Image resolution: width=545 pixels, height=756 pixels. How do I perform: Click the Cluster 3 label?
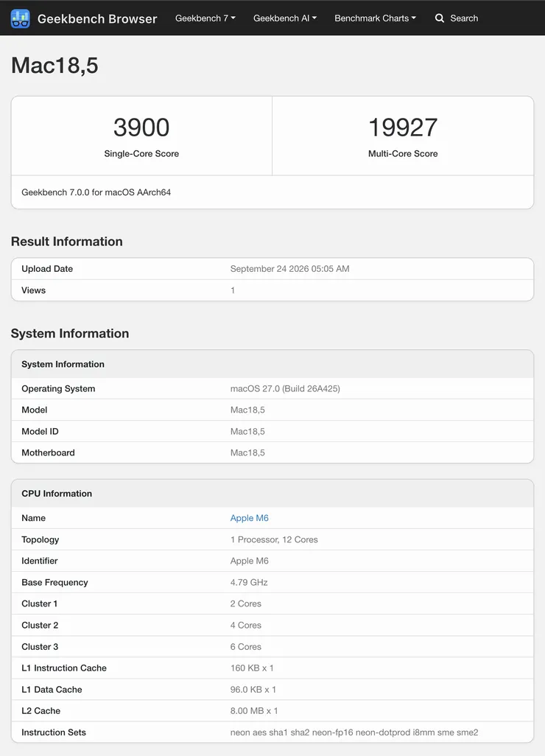tap(40, 646)
